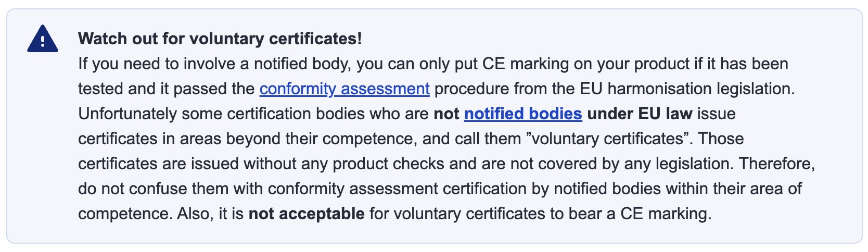Screen dimensions: 868x252
Task: Follow the "notified bodies" link
Action: [522, 114]
